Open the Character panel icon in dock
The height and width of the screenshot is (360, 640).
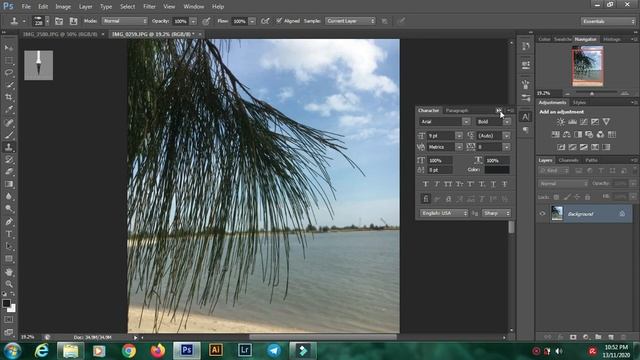pyautogui.click(x=526, y=117)
